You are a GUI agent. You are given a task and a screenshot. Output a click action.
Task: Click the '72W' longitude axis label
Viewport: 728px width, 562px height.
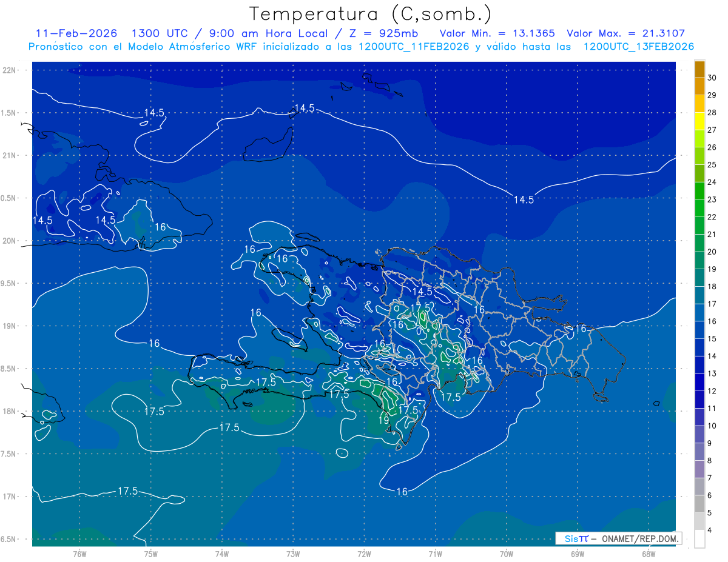365,554
